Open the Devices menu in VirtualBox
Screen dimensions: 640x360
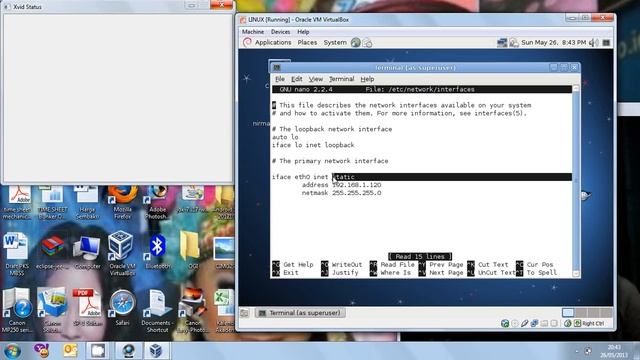click(x=280, y=32)
